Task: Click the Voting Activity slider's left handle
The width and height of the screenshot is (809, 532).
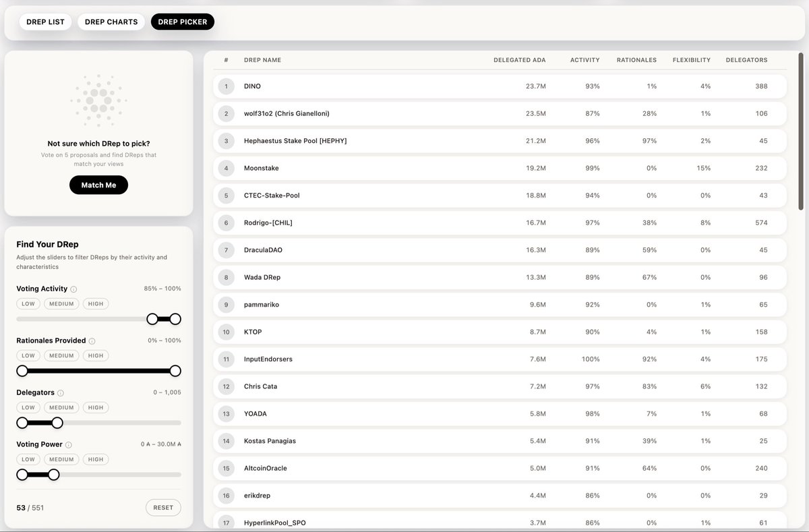Action: 152,319
